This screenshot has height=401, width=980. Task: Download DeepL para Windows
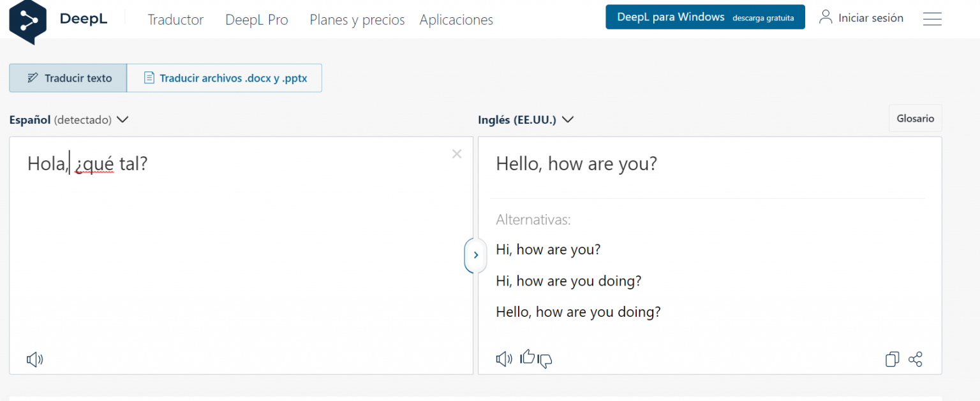[x=704, y=17]
